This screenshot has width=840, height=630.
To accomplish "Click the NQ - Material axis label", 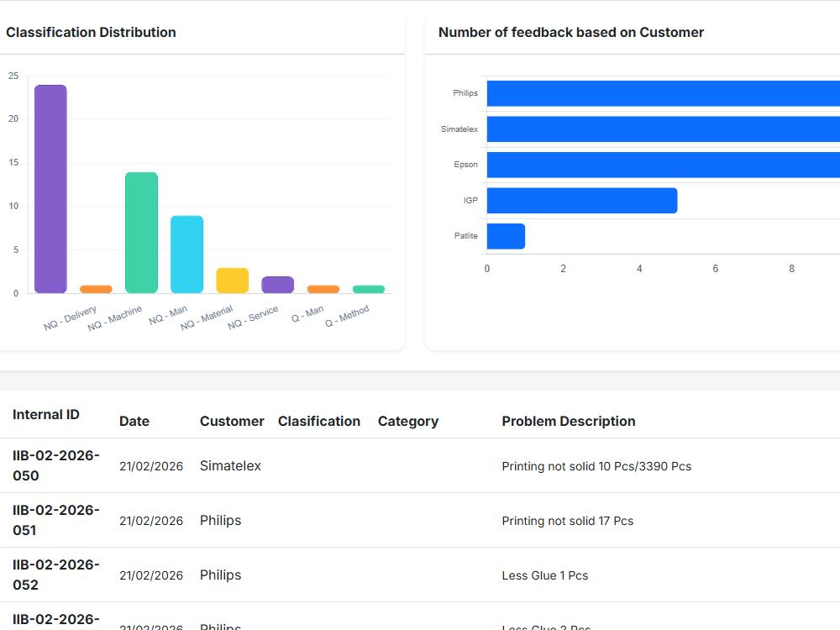I will click(x=207, y=318).
